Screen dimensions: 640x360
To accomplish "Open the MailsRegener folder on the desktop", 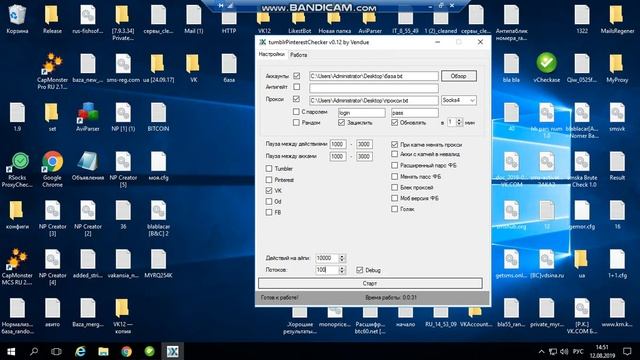I will coord(617,18).
